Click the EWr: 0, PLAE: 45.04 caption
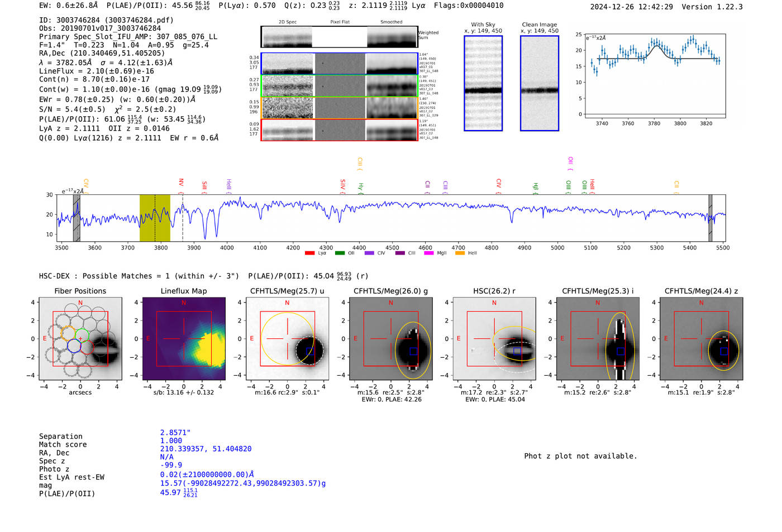The image size is (782, 532). point(495,399)
